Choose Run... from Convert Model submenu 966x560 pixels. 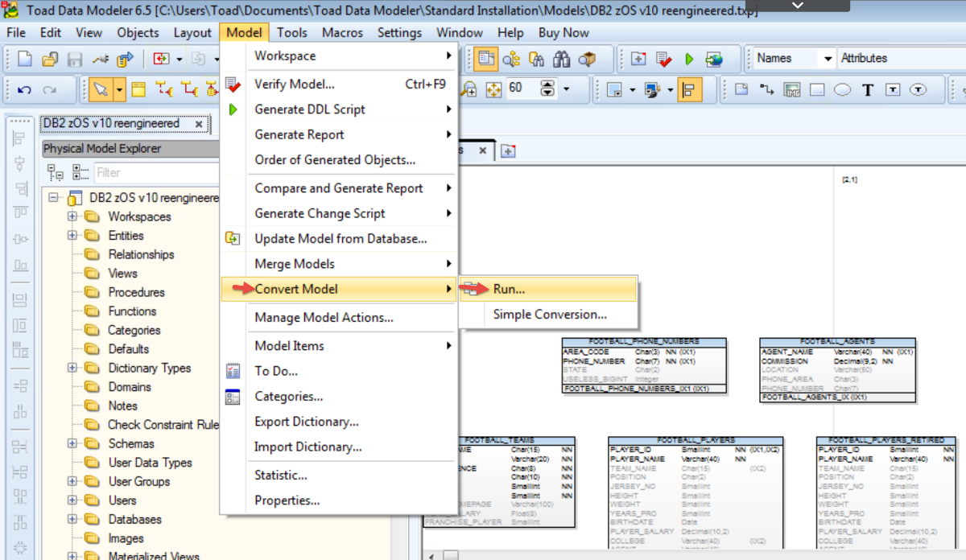(x=547, y=289)
